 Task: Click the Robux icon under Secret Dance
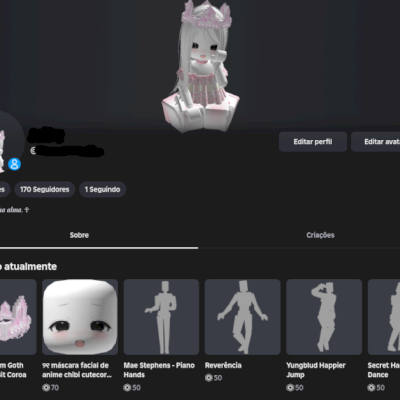[x=371, y=388]
